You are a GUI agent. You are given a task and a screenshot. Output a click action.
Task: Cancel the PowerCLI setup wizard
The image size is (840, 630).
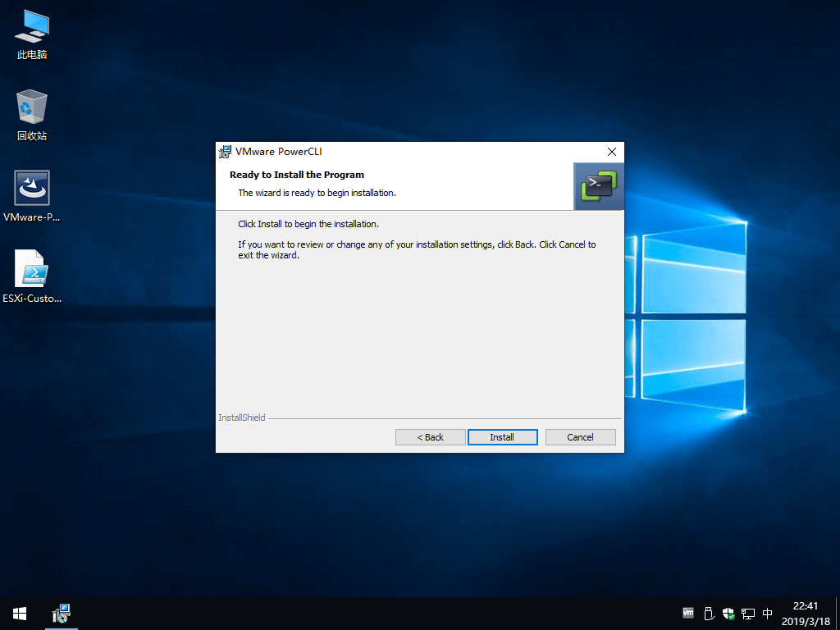[580, 437]
